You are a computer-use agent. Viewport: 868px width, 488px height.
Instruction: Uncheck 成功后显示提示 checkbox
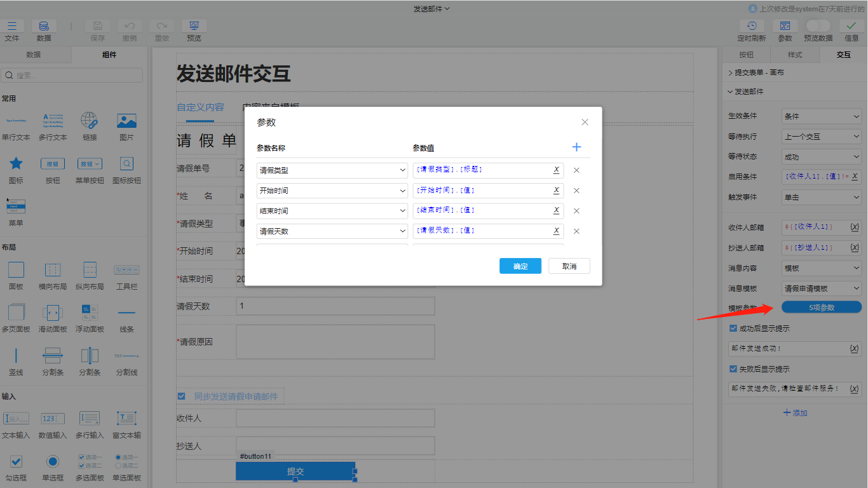tap(734, 329)
